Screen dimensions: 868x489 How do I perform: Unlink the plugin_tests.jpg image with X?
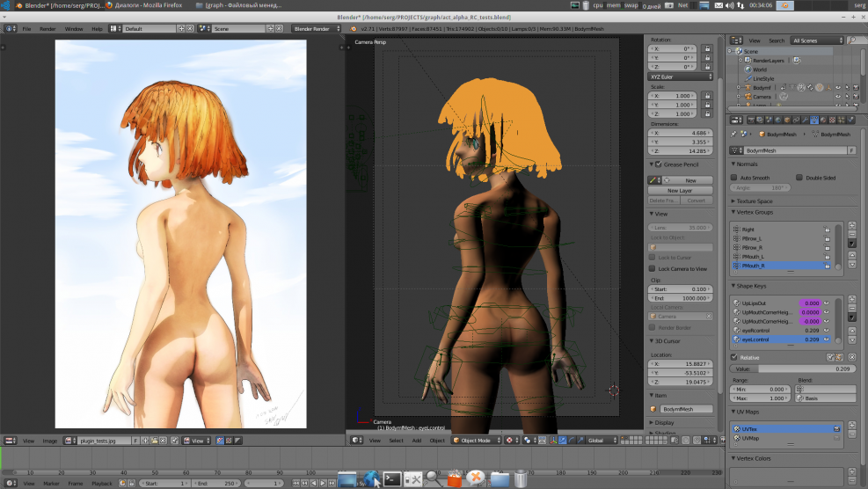point(163,441)
